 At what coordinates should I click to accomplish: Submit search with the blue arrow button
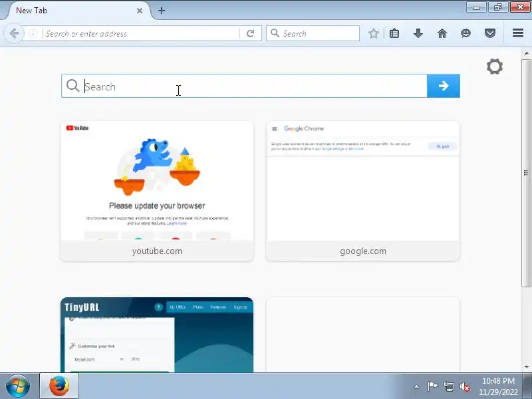coord(444,86)
